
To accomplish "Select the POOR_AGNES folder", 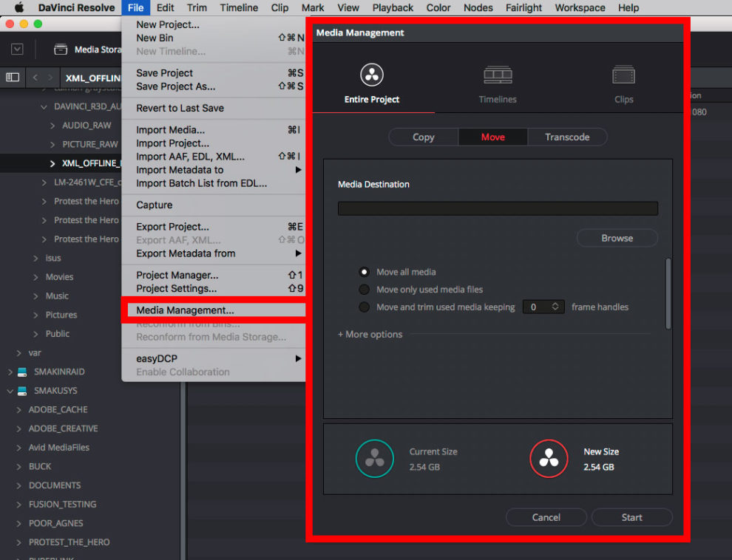I will tap(56, 523).
